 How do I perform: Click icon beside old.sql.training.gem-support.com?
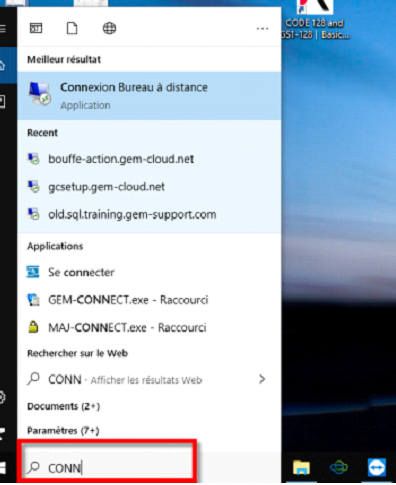coord(33,214)
